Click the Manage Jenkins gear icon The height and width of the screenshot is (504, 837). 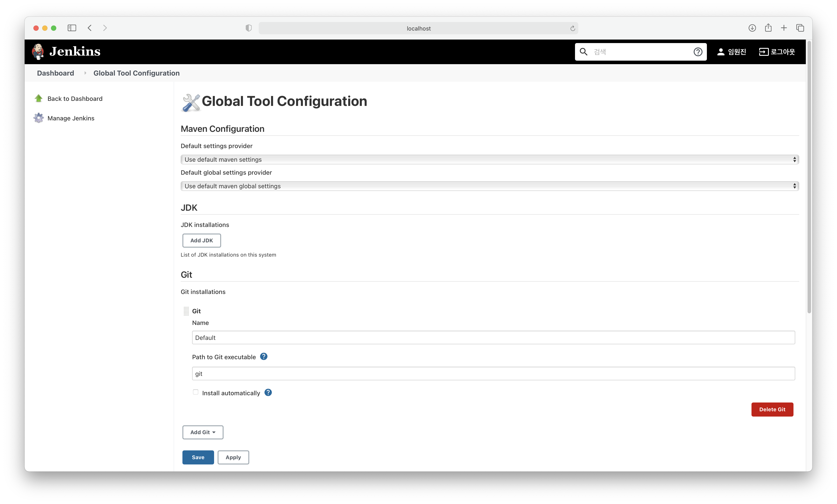(39, 118)
